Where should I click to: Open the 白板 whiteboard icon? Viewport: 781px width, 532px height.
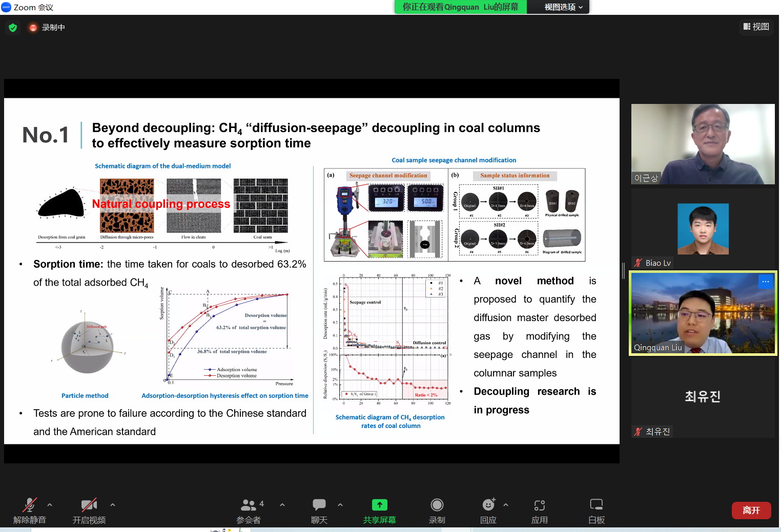[596, 510]
